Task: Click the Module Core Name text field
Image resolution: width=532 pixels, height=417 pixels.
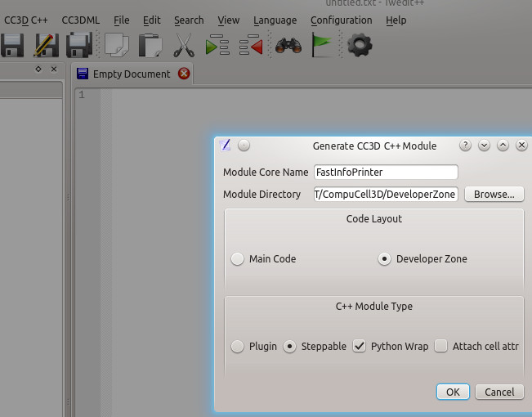Action: 385,173
